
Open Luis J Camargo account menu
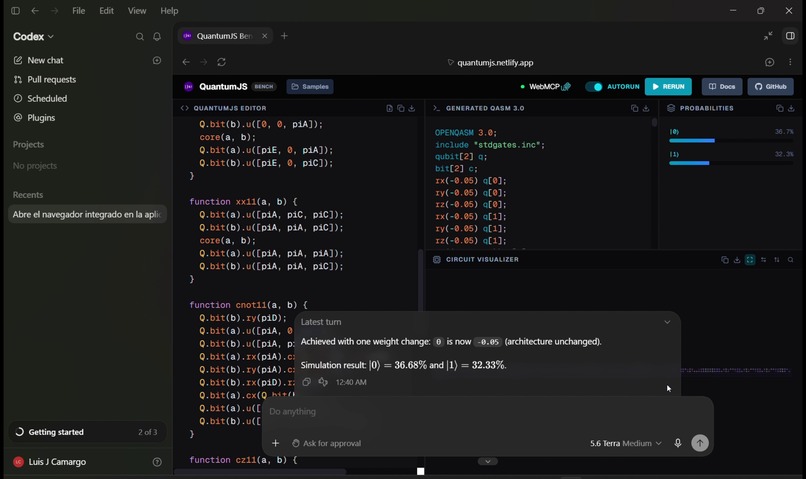tap(49, 462)
